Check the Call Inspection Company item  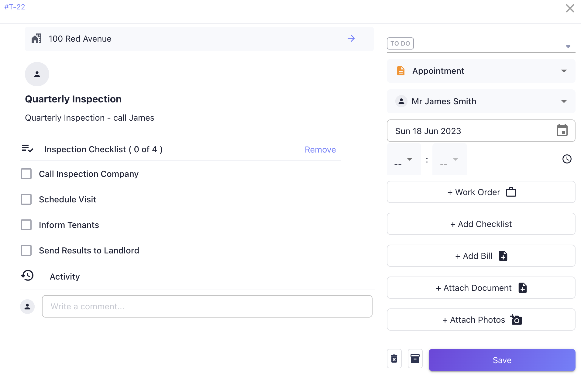pyautogui.click(x=26, y=174)
